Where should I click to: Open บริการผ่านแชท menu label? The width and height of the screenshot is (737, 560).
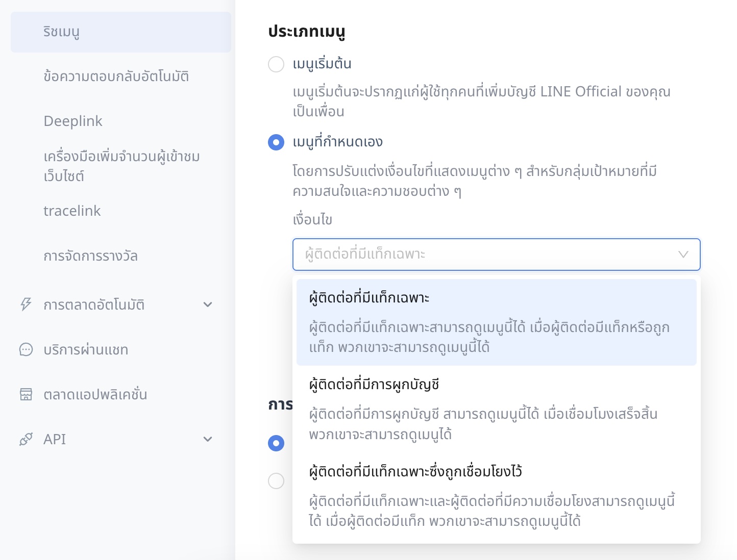[x=86, y=349]
